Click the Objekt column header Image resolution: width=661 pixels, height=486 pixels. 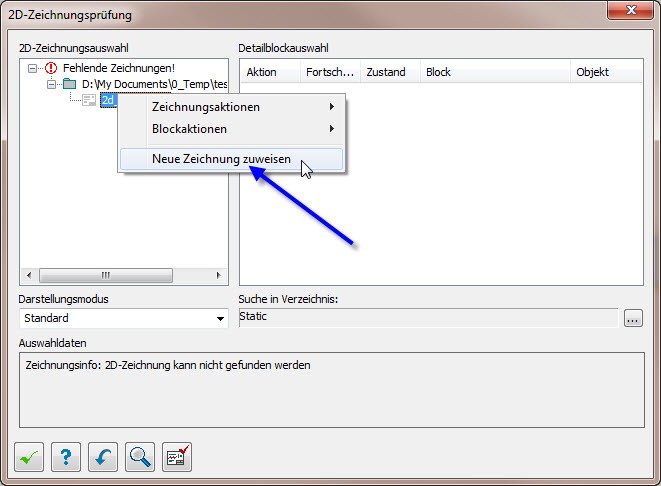[607, 72]
